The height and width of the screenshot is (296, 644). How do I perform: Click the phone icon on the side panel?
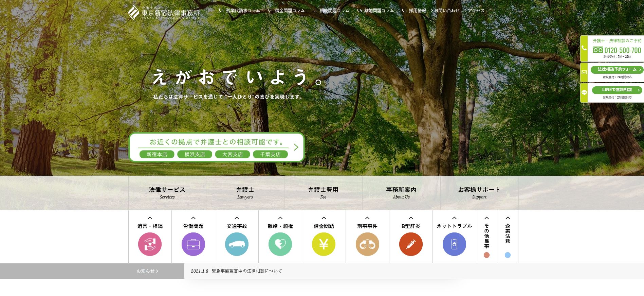pos(584,48)
